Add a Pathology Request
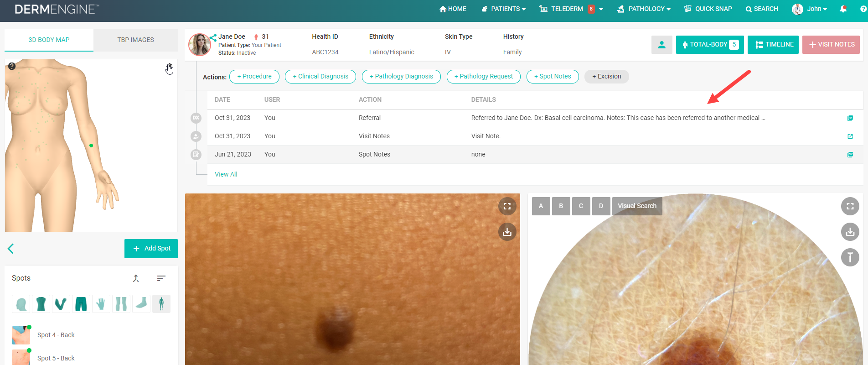 click(x=484, y=77)
